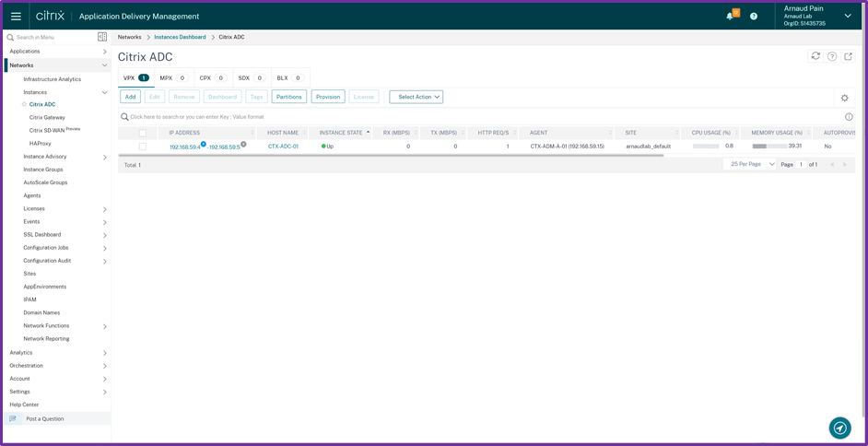Screen dimensions: 868x446
Task: Click the export/open-in-new icon
Action: pyautogui.click(x=848, y=56)
